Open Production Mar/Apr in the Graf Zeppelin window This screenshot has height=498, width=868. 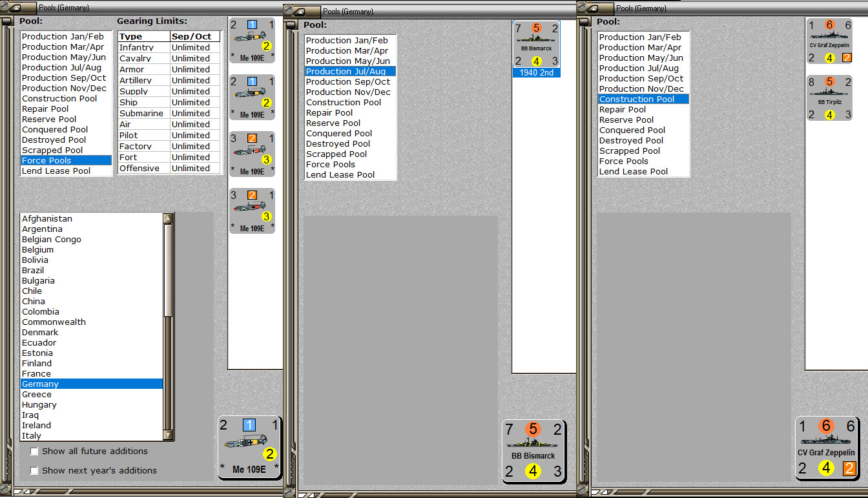pyautogui.click(x=643, y=48)
